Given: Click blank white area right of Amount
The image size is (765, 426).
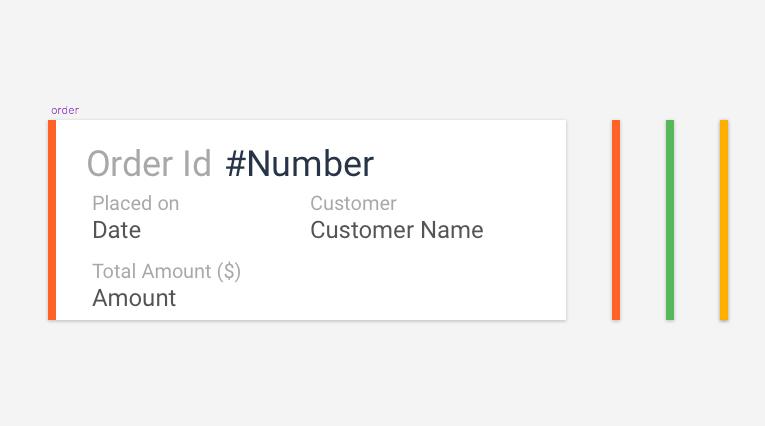Looking at the screenshot, I should (x=400, y=295).
